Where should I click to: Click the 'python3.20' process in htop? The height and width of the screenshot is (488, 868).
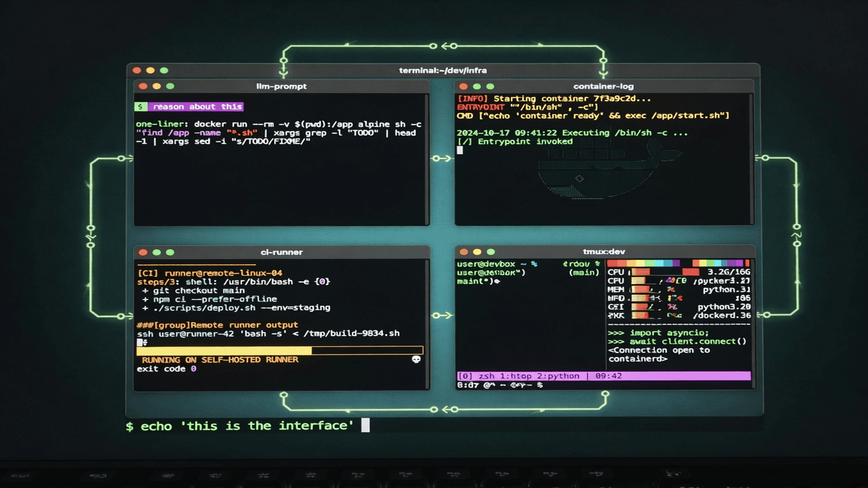(724, 307)
